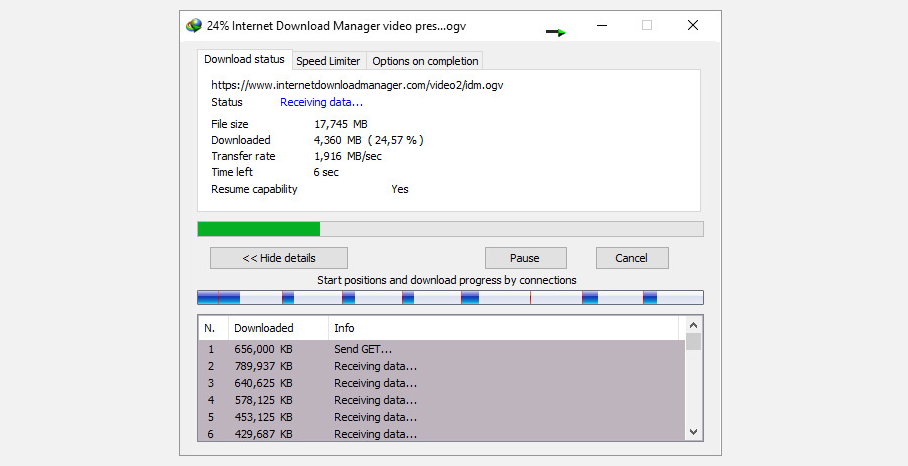Click the File size value 17,745 MB
Image resolution: width=908 pixels, height=466 pixels.
(340, 124)
